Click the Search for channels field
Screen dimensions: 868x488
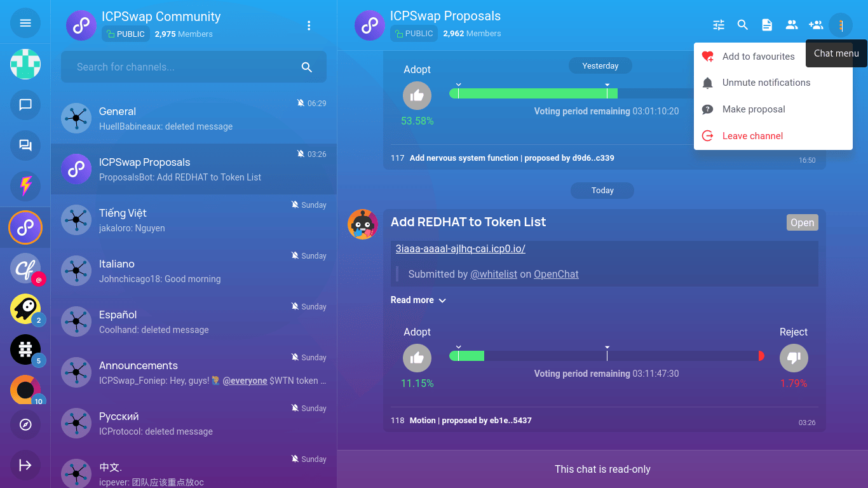184,67
